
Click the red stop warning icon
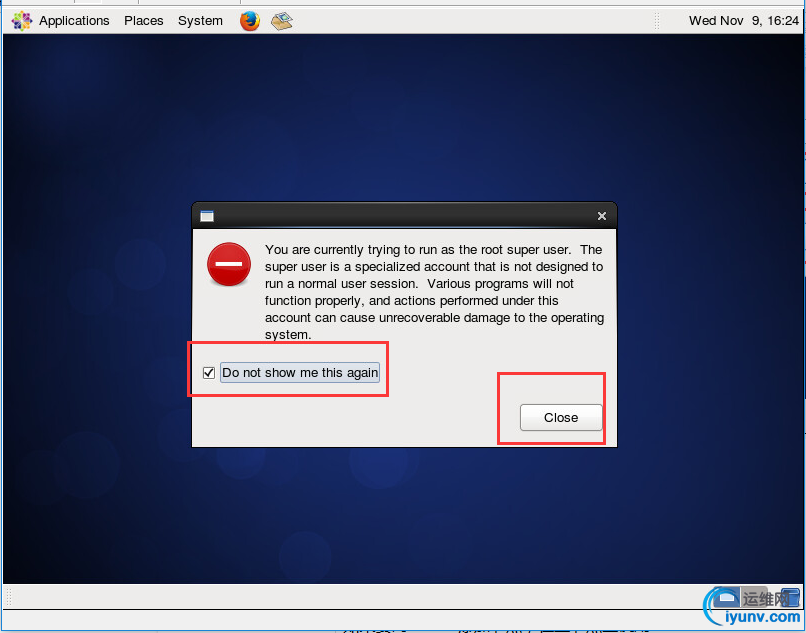point(229,264)
